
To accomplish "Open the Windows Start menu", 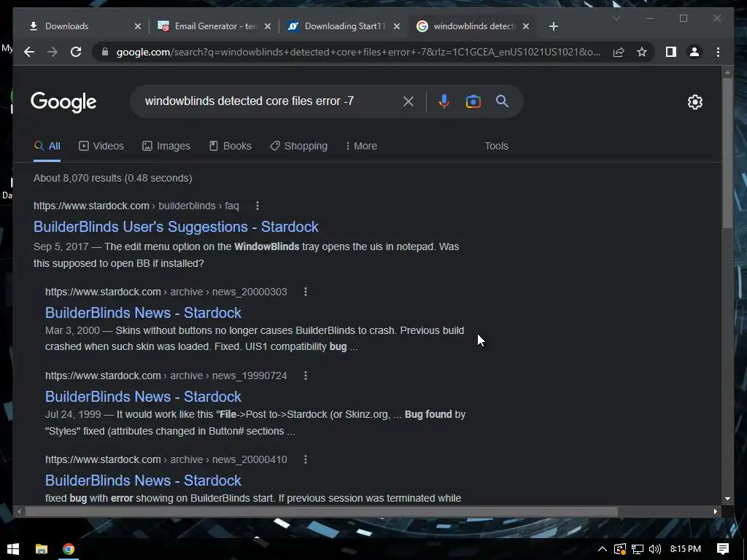I will tap(13, 549).
